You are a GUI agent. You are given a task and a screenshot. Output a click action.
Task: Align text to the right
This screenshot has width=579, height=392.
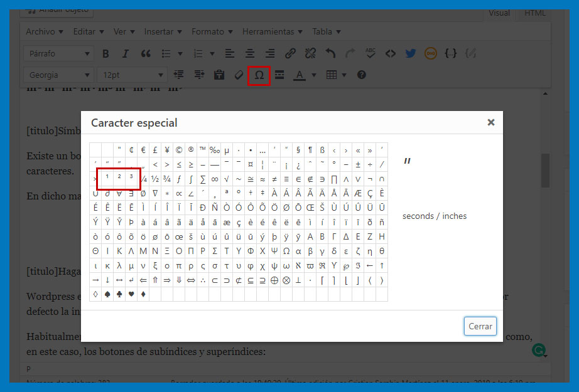click(270, 54)
